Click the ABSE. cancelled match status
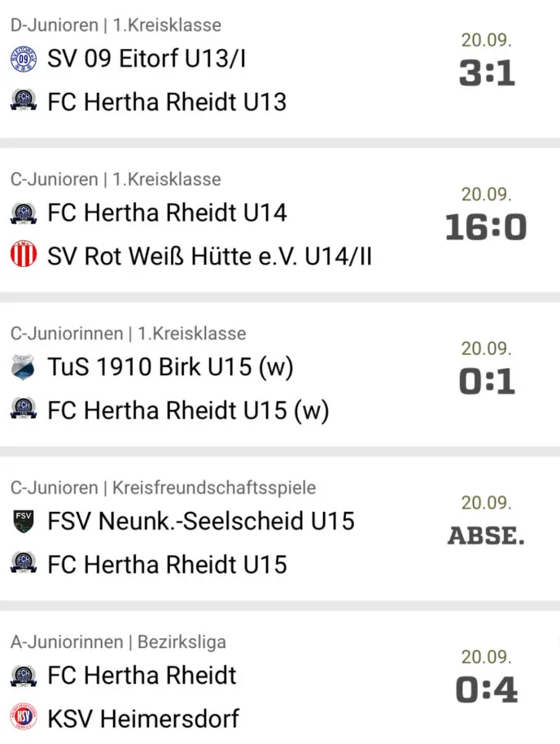The height and width of the screenshot is (744, 560). (487, 536)
